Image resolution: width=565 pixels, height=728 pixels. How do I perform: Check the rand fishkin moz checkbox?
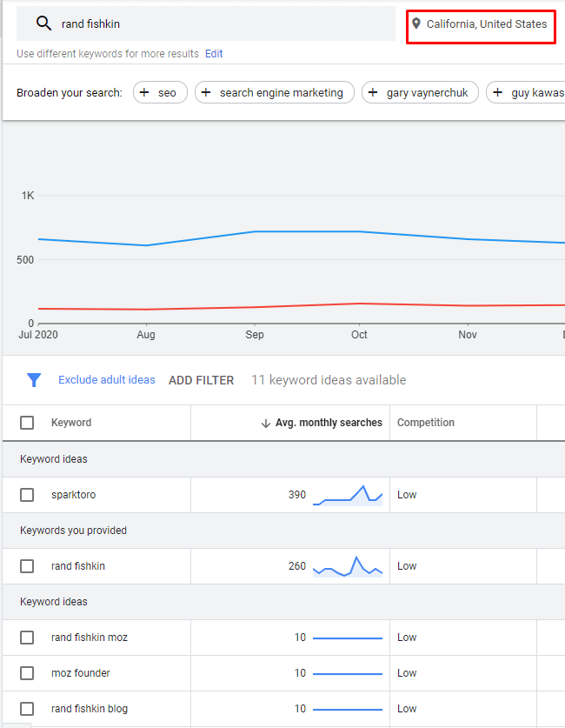click(x=27, y=638)
